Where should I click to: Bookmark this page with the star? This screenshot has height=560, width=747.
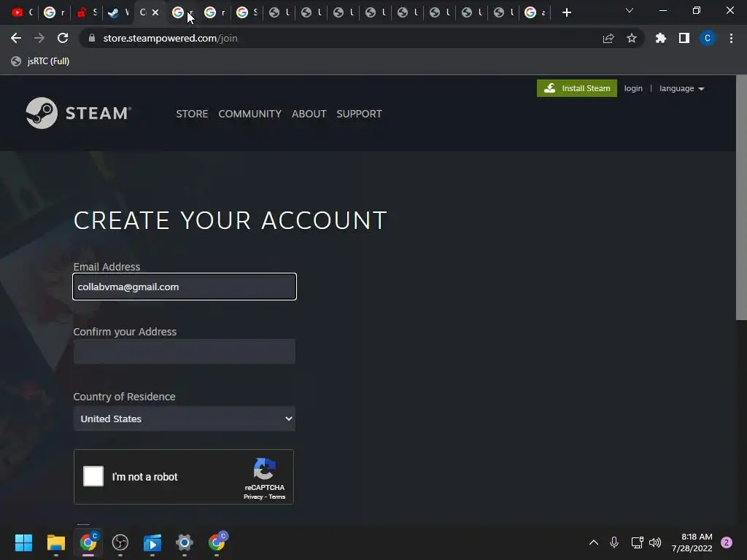pos(632,38)
